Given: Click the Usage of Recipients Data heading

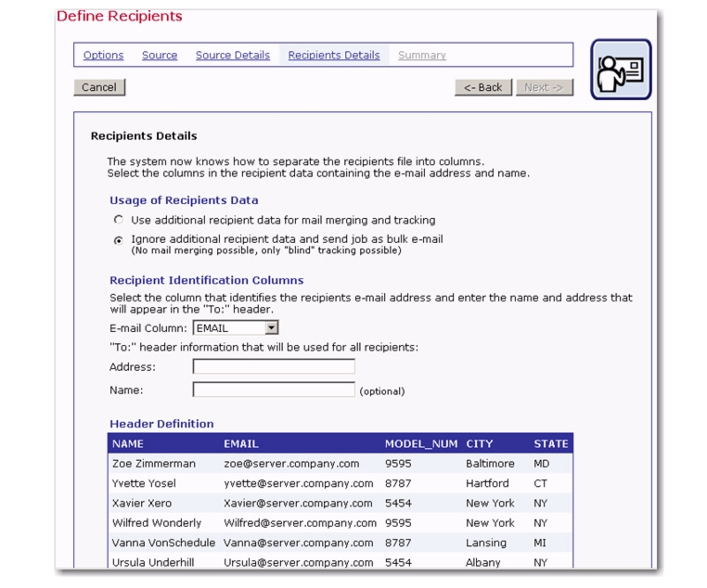Looking at the screenshot, I should (184, 200).
